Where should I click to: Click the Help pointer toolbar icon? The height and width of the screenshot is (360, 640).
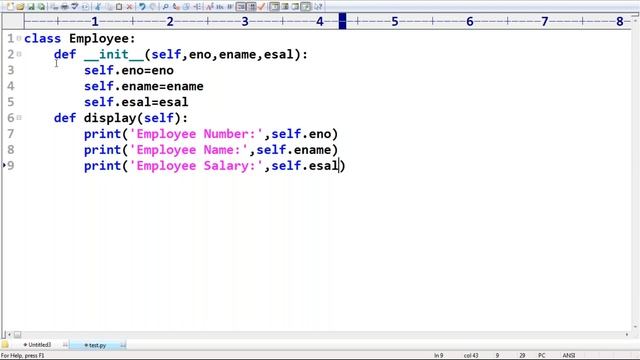[318, 7]
